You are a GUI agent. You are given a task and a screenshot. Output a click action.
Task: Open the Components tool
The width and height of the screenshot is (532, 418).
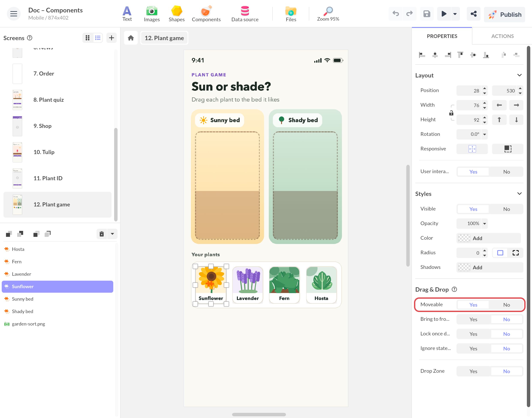(x=206, y=14)
